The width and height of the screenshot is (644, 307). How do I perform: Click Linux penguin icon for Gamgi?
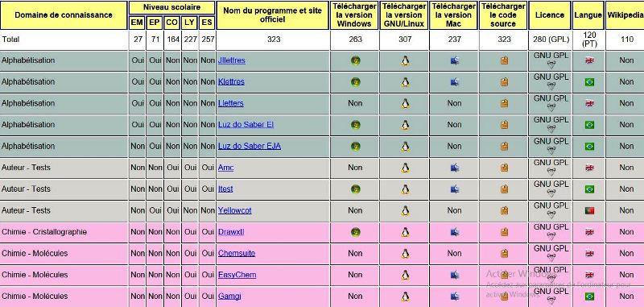[406, 296]
